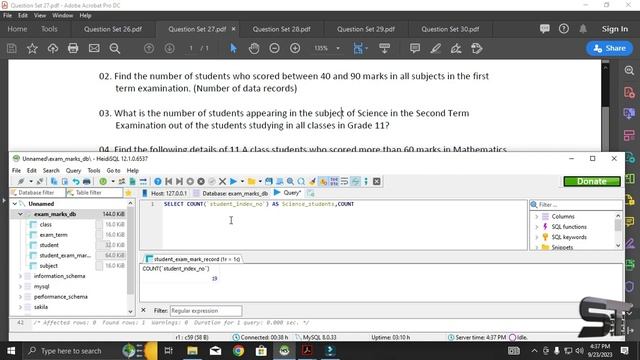Image resolution: width=640 pixels, height=360 pixels.
Task: Close the HeidiSQL result filter bar
Action: [143, 310]
